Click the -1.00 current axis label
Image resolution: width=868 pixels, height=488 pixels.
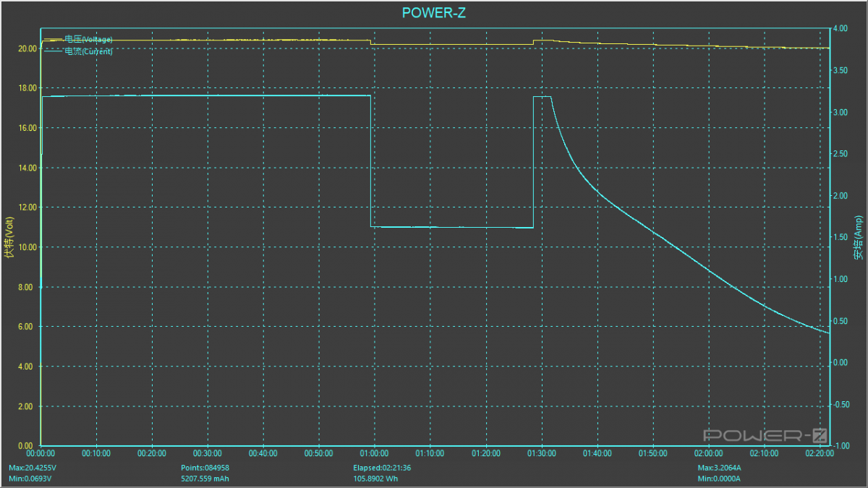pos(841,446)
